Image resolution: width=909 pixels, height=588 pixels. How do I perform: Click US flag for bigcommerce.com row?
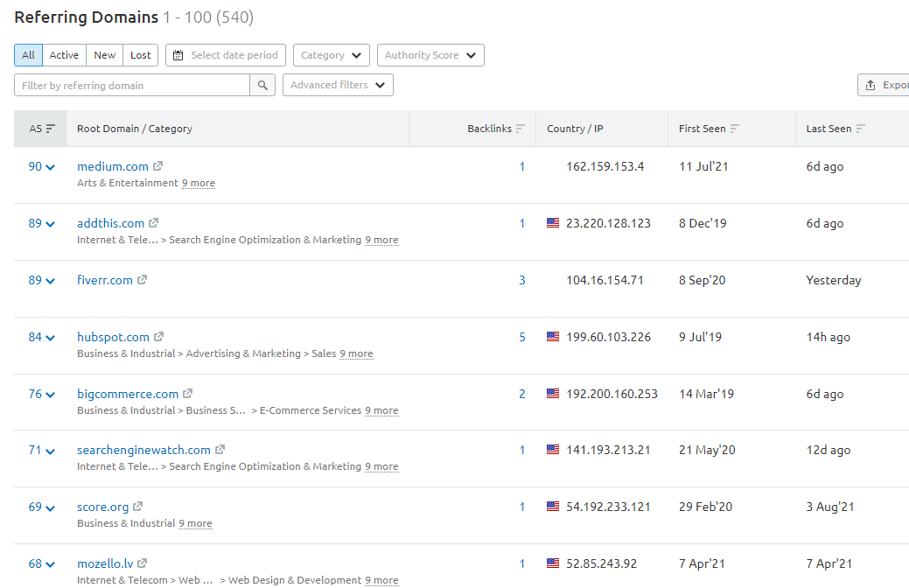pos(553,393)
